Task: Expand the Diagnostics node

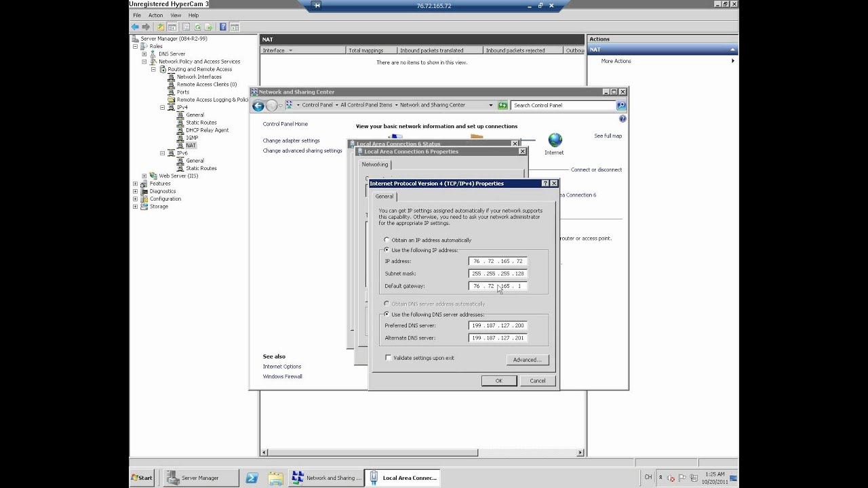Action: (135, 191)
